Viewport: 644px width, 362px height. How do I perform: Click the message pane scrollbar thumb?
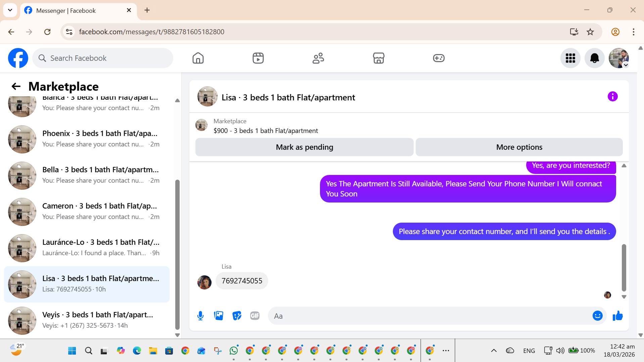tap(624, 268)
